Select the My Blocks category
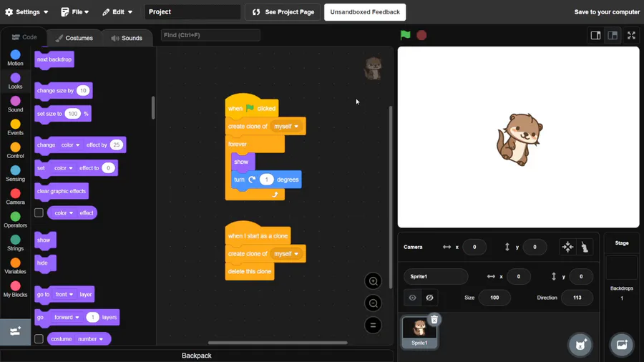Screen dimensions: 644x362 [x=15, y=289]
